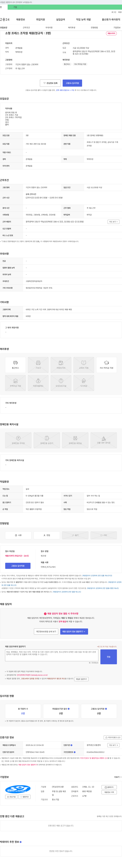The image size is (122, 868).
Task: Jump to the 복리후생 section tab
Action: (x=72, y=28)
